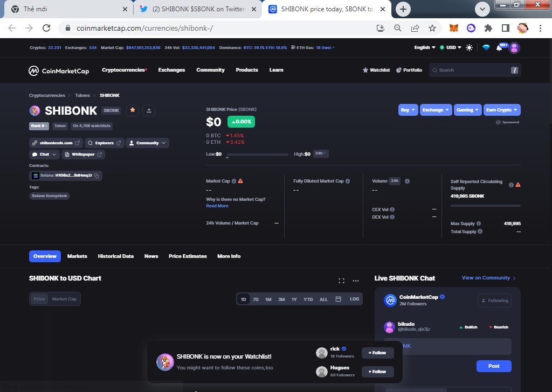Click Fully Diluted Market Cap info icon

pyautogui.click(x=348, y=181)
